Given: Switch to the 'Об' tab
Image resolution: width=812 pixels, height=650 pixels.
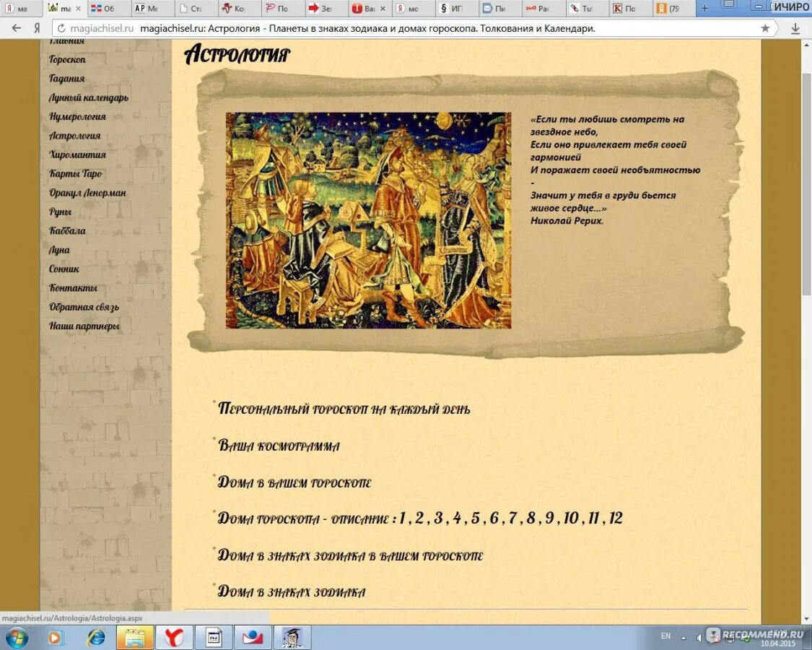Looking at the screenshot, I should (x=108, y=8).
